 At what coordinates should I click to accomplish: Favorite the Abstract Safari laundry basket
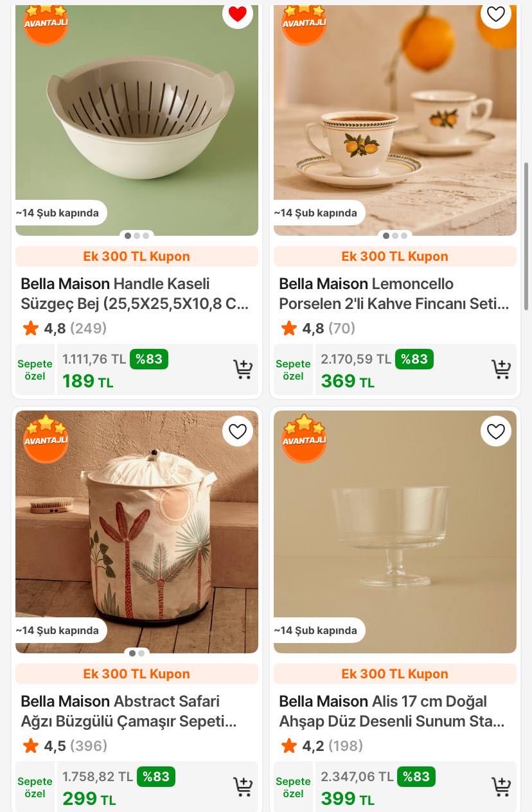pos(238,432)
